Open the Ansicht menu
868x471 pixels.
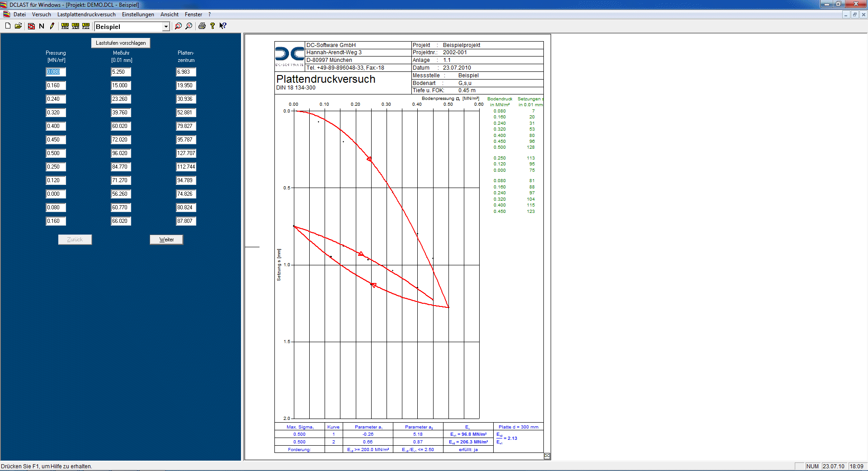[x=170, y=14]
